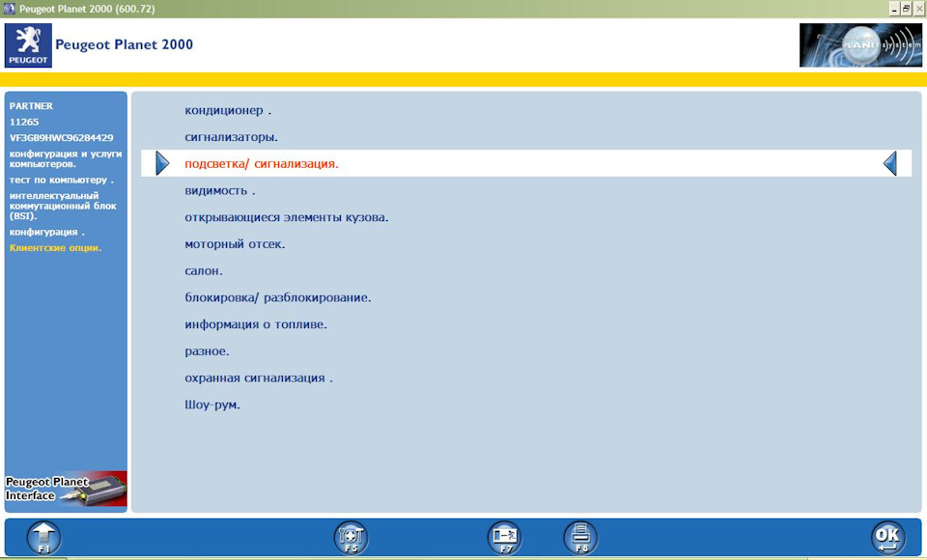Click right-pointing arrow on highlighted row
Image resolution: width=927 pixels, height=560 pixels.
[x=162, y=163]
